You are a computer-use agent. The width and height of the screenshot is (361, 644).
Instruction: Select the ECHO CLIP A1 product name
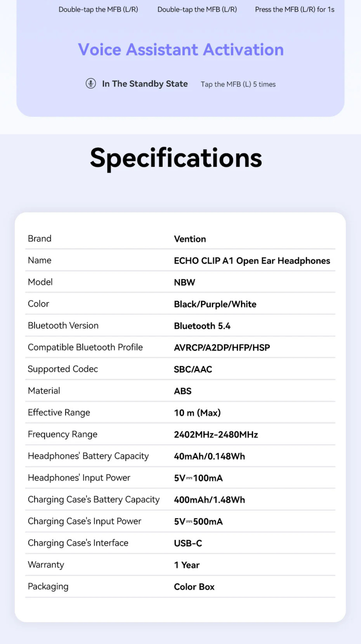tap(252, 261)
